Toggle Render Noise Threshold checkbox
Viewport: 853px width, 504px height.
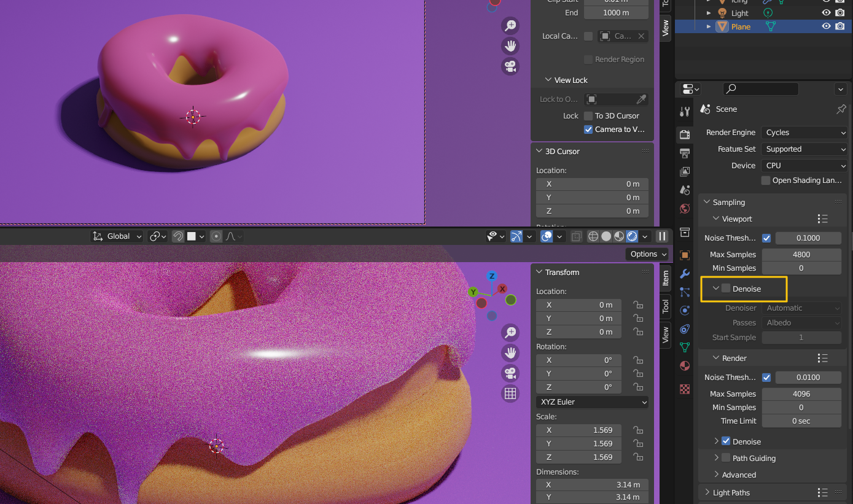click(766, 377)
